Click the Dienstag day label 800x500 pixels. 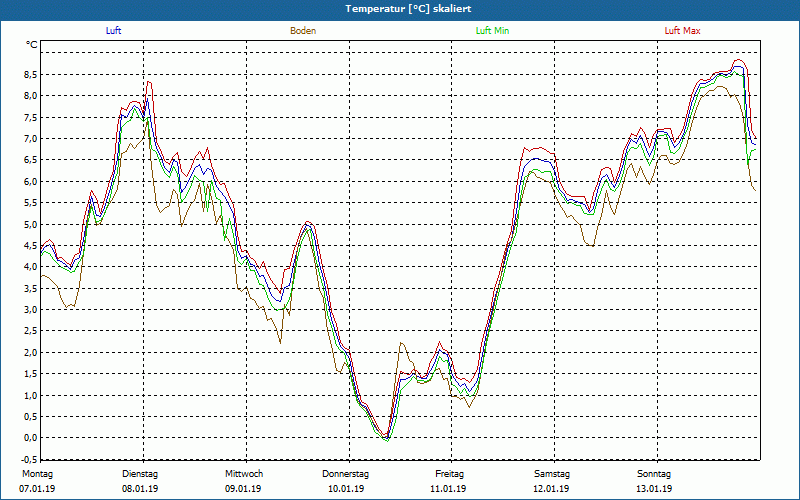(x=140, y=474)
